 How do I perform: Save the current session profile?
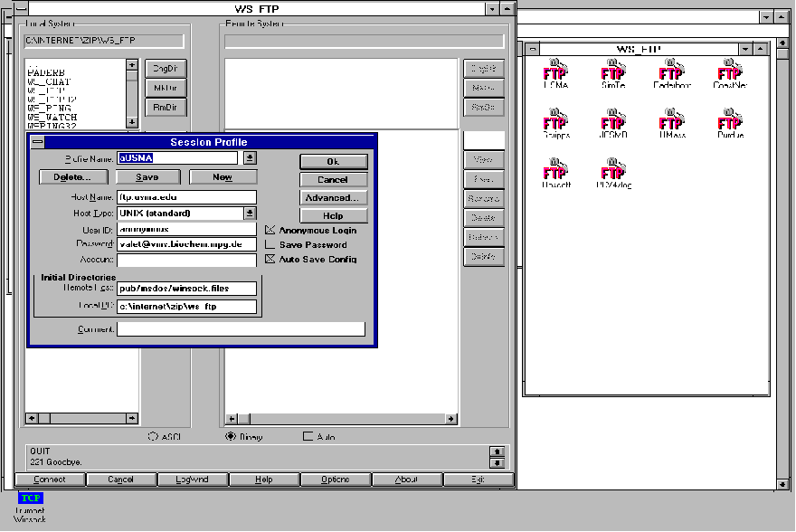point(147,177)
